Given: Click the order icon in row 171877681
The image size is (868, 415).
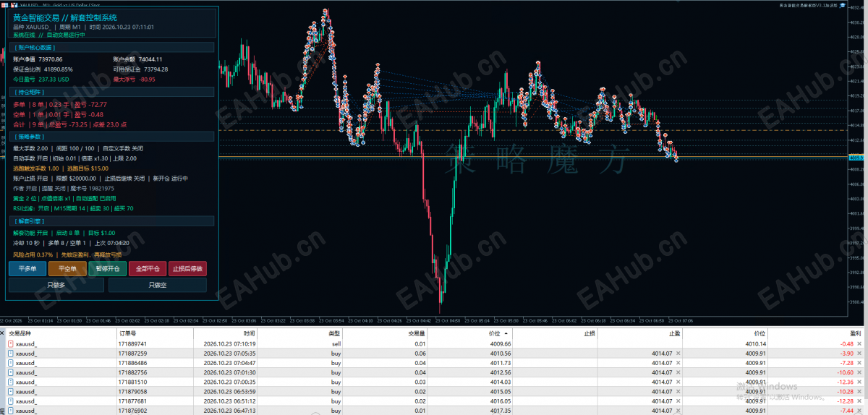Looking at the screenshot, I should click(11, 401).
